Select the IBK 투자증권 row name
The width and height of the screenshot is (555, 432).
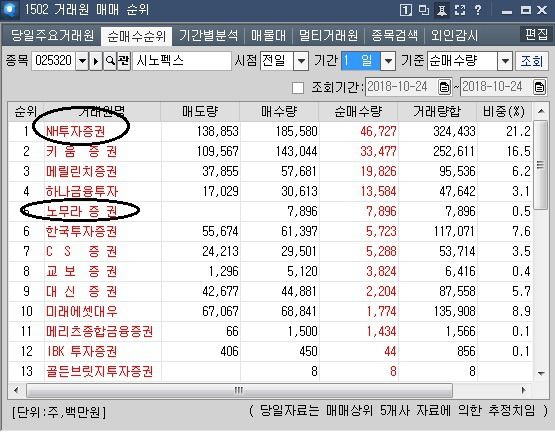82,351
